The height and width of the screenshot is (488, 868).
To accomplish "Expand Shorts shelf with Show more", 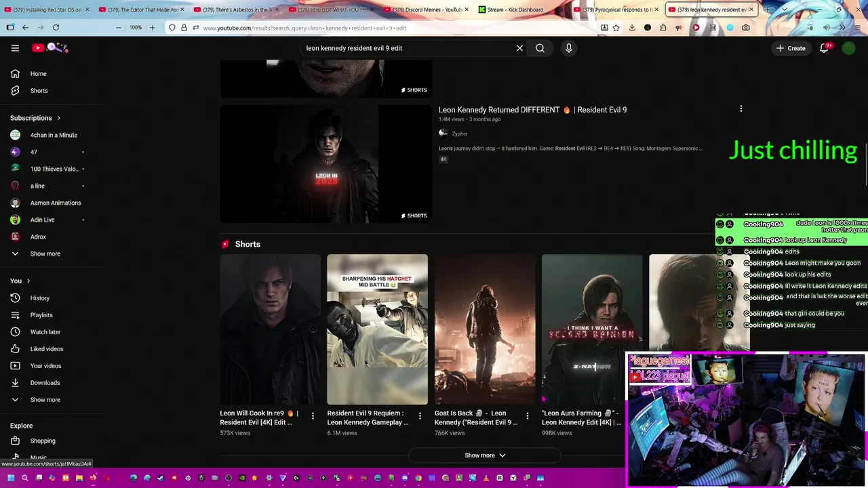I will click(x=485, y=455).
